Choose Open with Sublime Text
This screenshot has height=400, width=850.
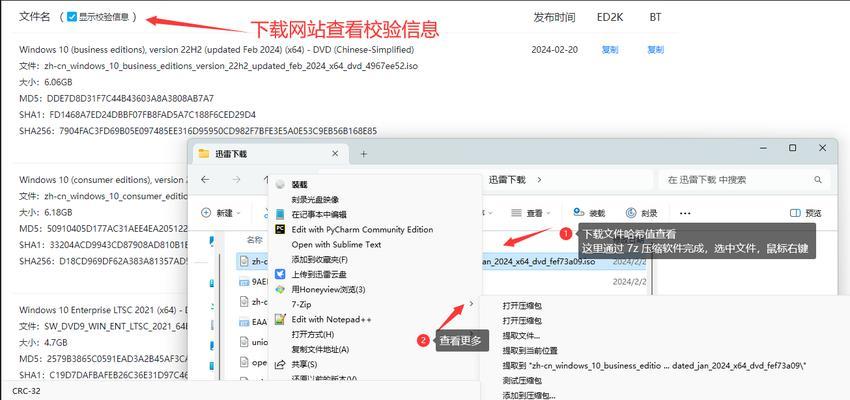pyautogui.click(x=374, y=244)
